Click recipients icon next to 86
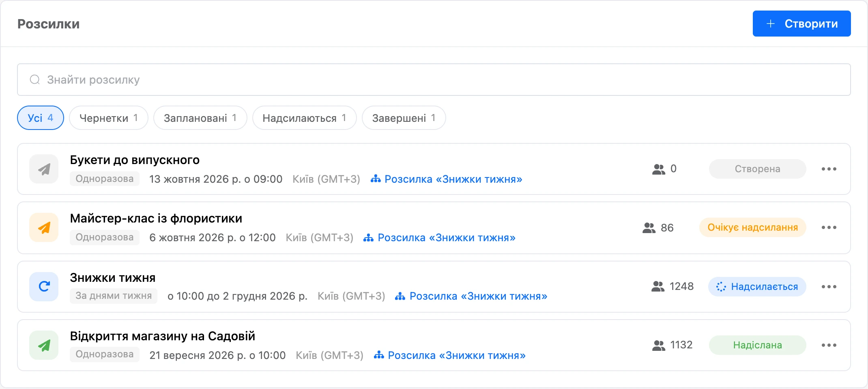The width and height of the screenshot is (868, 389). tap(649, 227)
